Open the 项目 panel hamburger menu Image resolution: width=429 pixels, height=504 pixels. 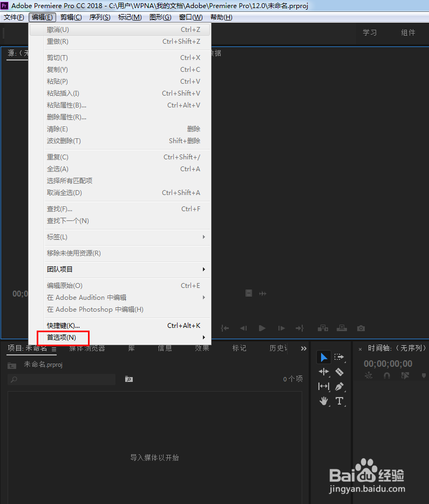[54, 349]
